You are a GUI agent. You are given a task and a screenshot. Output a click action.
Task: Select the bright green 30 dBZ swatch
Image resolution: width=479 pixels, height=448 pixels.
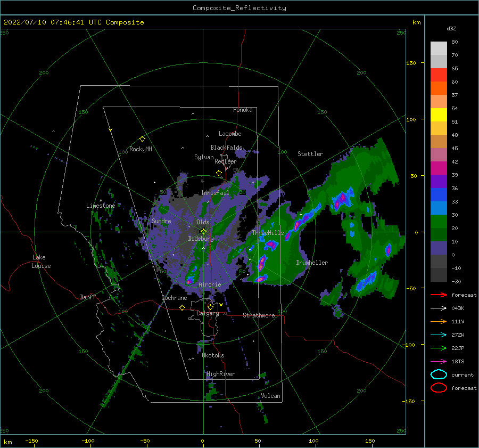[x=439, y=221]
